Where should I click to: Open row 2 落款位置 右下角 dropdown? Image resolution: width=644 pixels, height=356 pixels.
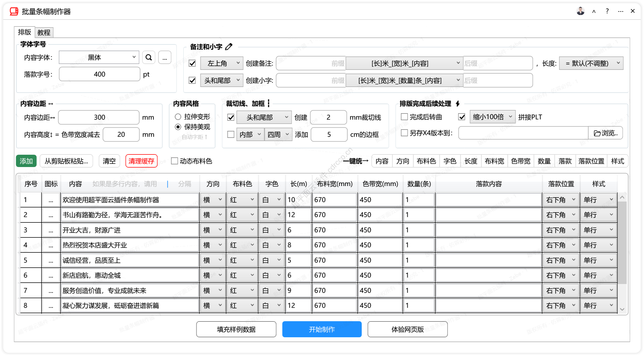(x=561, y=215)
